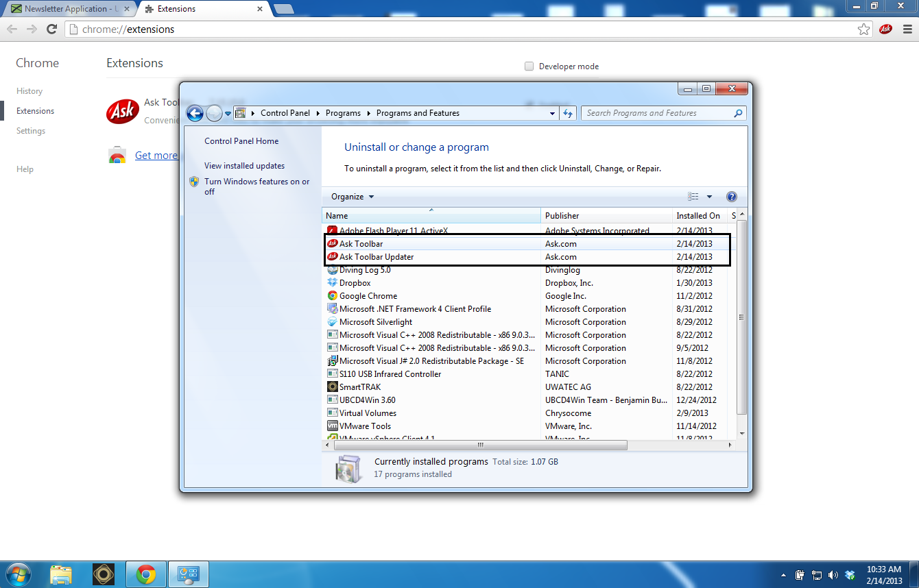919x588 pixels.
Task: Select Microsoft .NET Framework 4 icon
Action: coord(333,309)
